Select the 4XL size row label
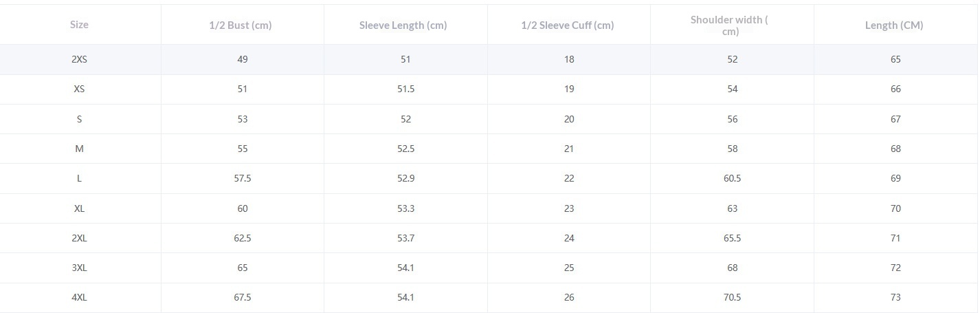The image size is (980, 313). [x=79, y=297]
